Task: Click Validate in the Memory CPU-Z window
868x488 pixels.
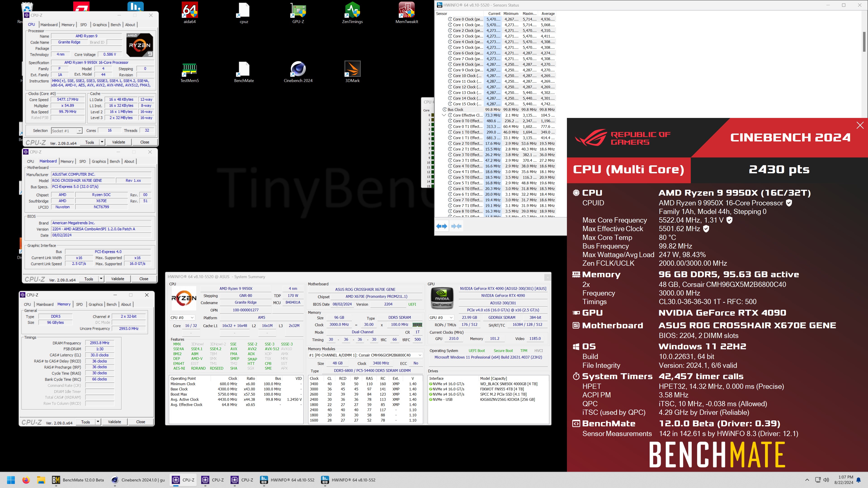Action: coord(114,422)
